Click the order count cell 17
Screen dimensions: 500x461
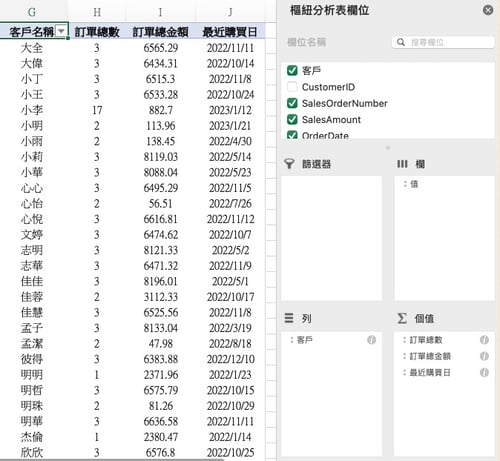click(x=97, y=110)
